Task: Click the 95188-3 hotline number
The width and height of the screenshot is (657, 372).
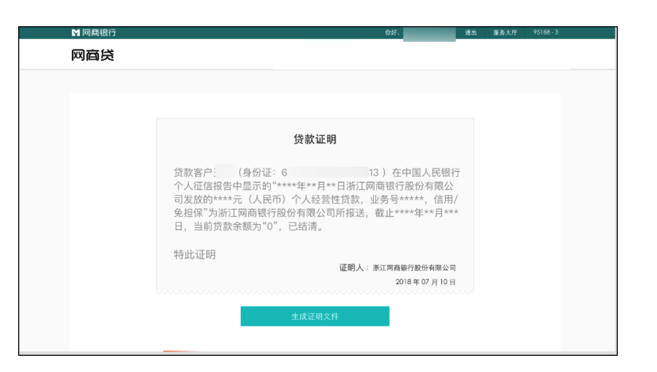Action: 546,32
